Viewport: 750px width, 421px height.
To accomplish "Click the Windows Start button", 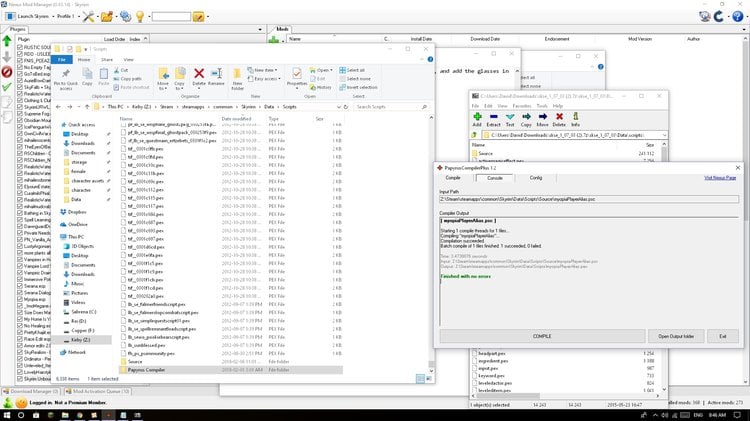I will coord(7,415).
